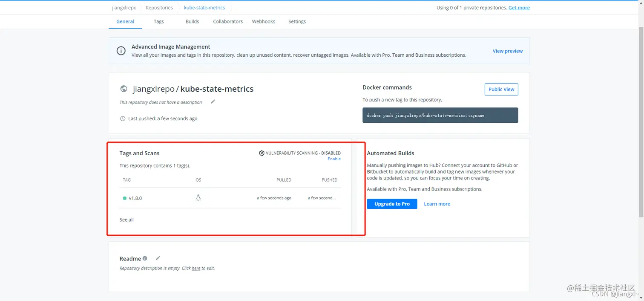
Task: Edit repository description with pencil icon
Action: [x=213, y=101]
